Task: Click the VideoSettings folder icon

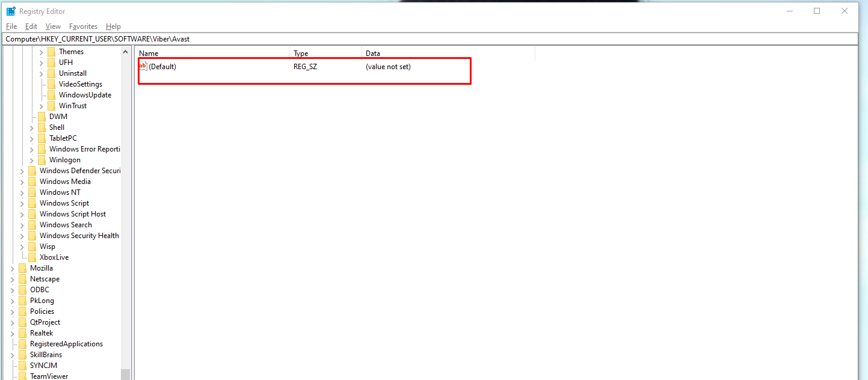Action: click(51, 84)
